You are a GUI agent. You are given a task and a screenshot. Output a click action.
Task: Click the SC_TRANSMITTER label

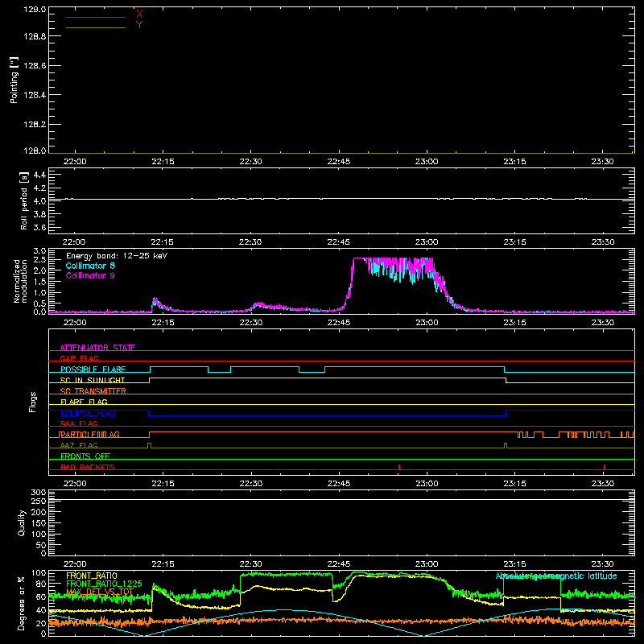coord(93,391)
